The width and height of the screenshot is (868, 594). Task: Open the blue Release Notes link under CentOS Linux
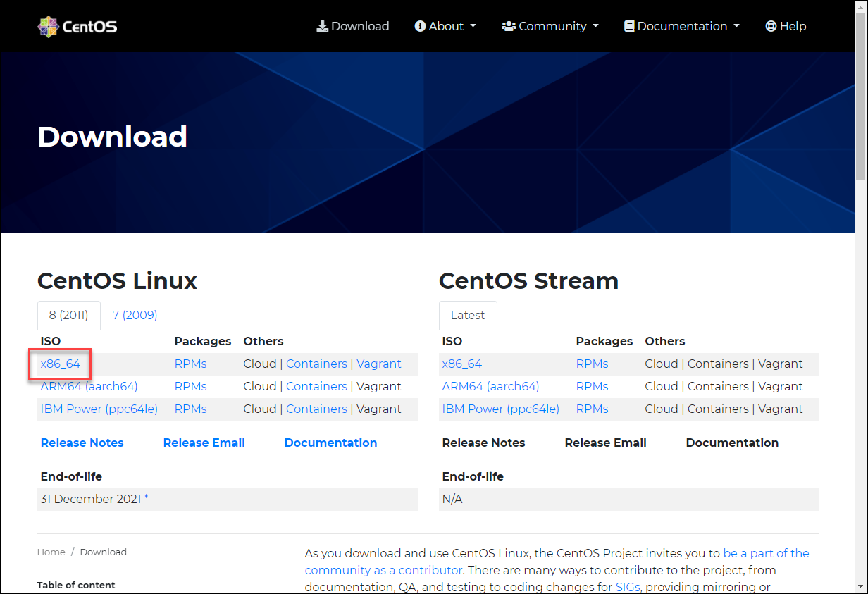82,443
